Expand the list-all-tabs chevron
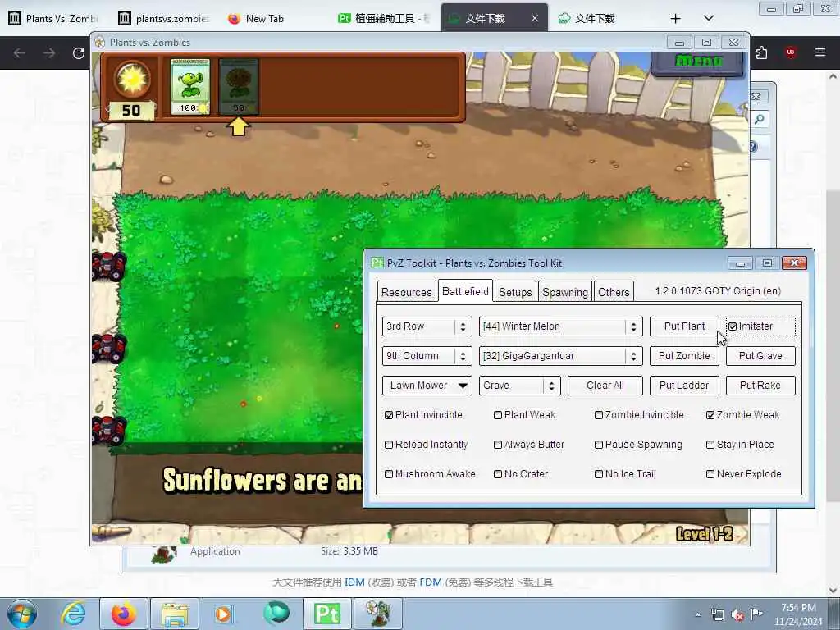 coord(708,18)
